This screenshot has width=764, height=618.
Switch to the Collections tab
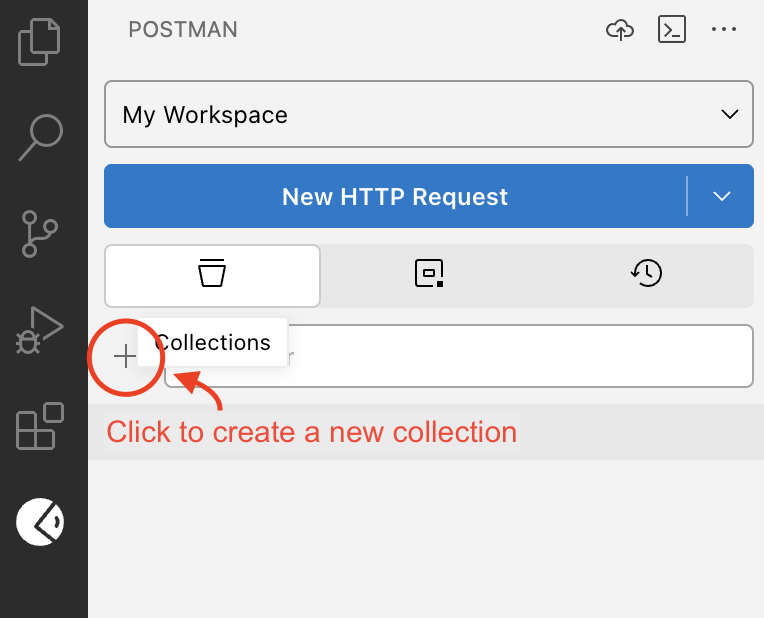click(x=212, y=275)
